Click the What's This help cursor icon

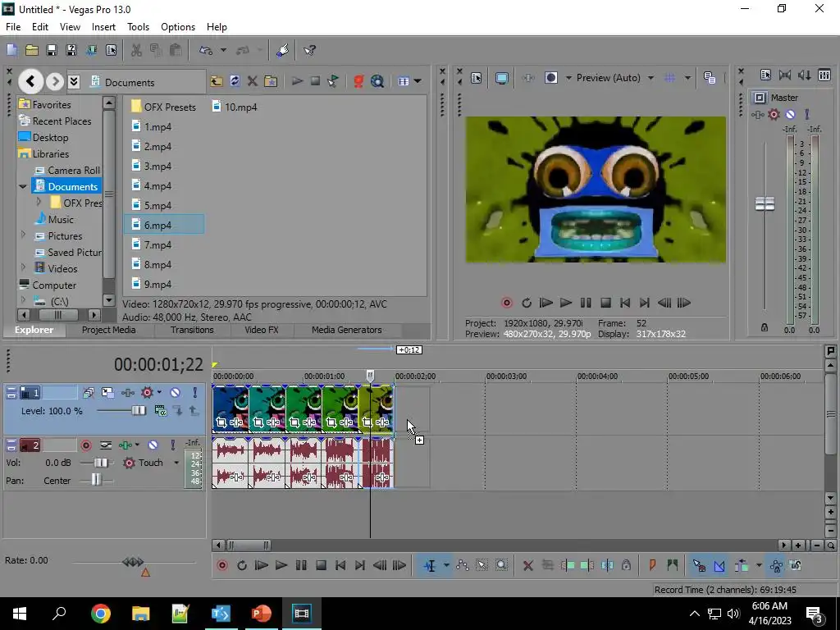pyautogui.click(x=309, y=50)
